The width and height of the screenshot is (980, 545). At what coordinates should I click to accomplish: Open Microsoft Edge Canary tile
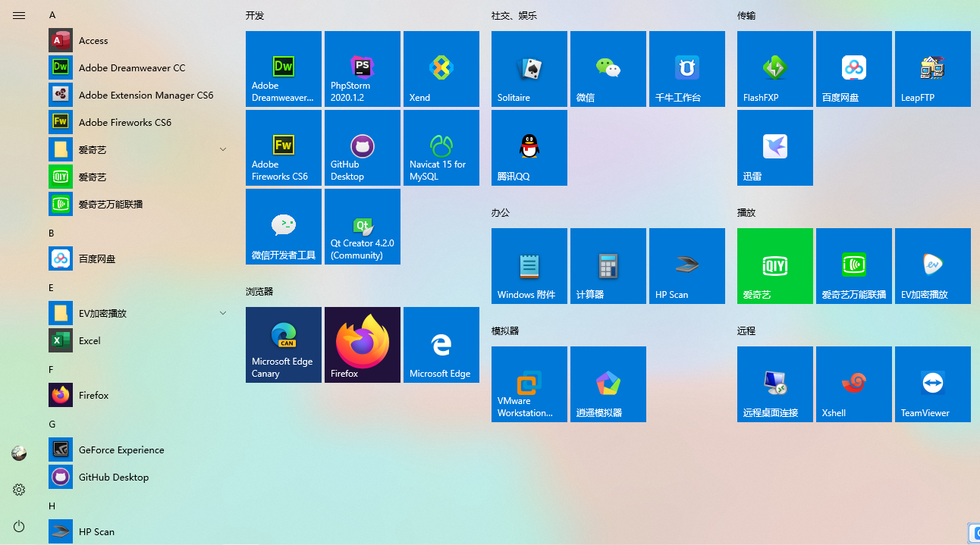(x=284, y=345)
